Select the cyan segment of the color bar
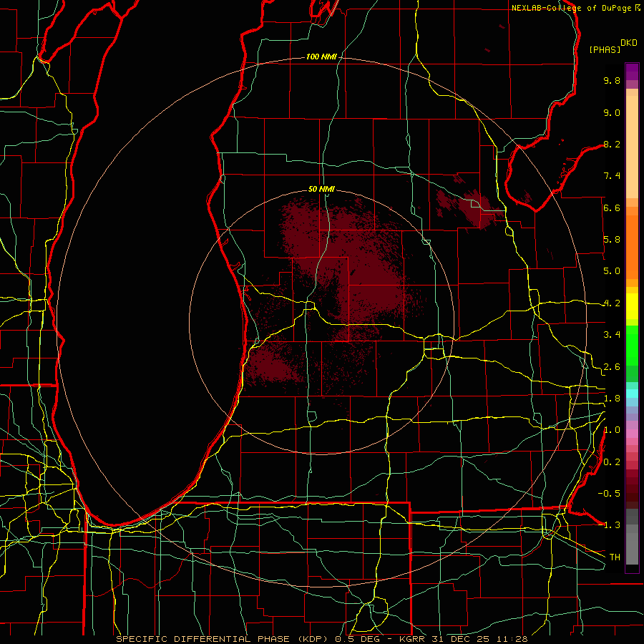 pyautogui.click(x=632, y=394)
